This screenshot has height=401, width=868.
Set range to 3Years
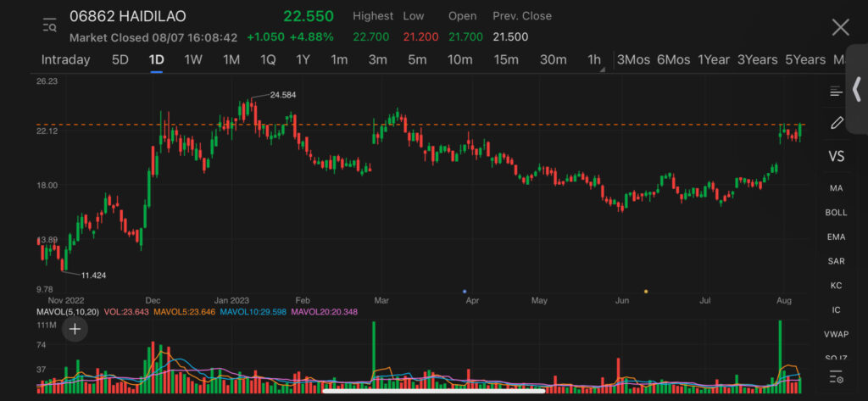[x=757, y=60]
